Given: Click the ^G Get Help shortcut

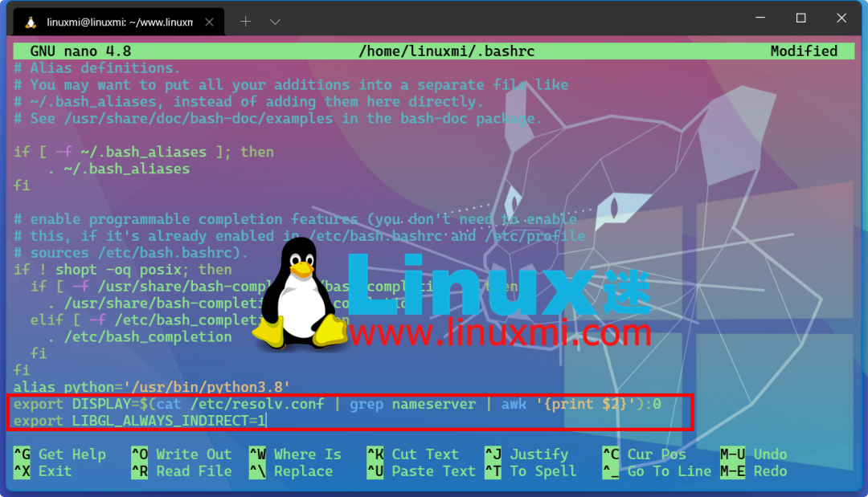Looking at the screenshot, I should point(59,454).
